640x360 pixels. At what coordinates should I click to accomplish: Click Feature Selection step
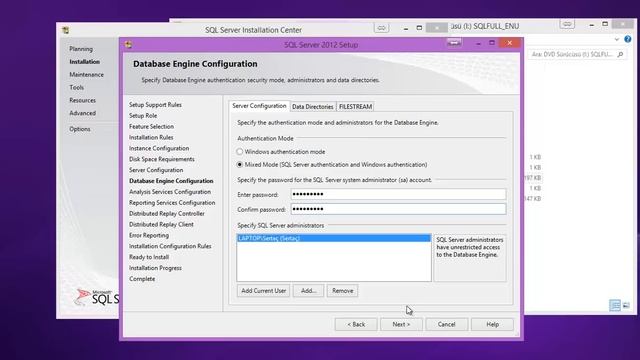151,127
